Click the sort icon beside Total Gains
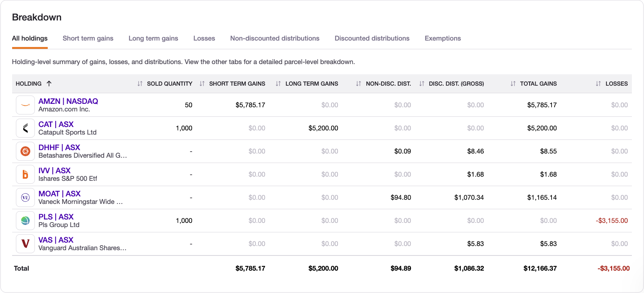Viewport: 644px width, 293px height. (513, 84)
